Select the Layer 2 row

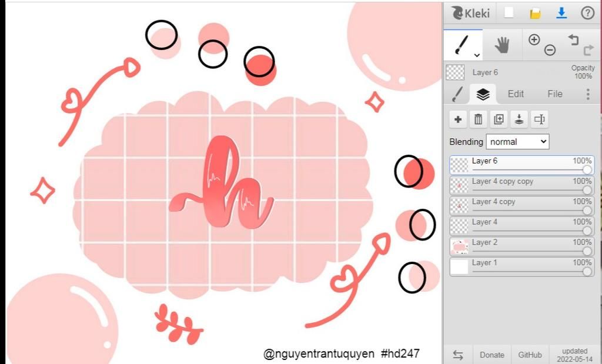522,246
